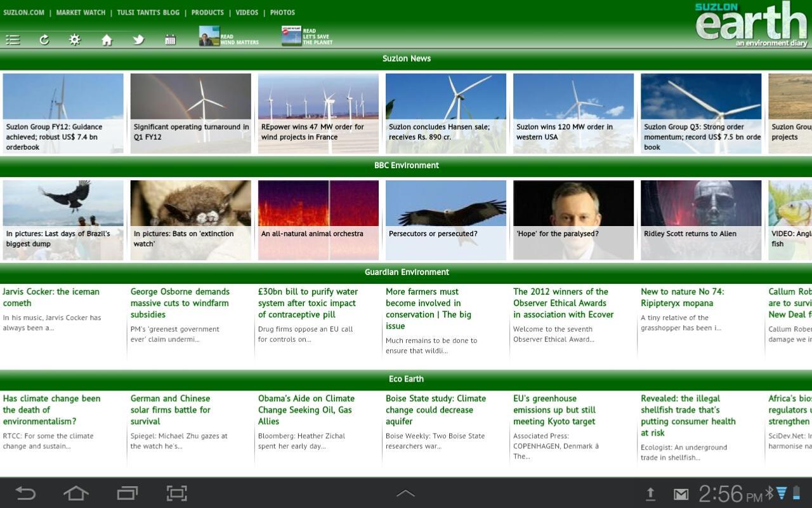Viewport: 812px width, 508px height.
Task: Open Ridley Scott returns to Alien
Action: [x=700, y=220]
